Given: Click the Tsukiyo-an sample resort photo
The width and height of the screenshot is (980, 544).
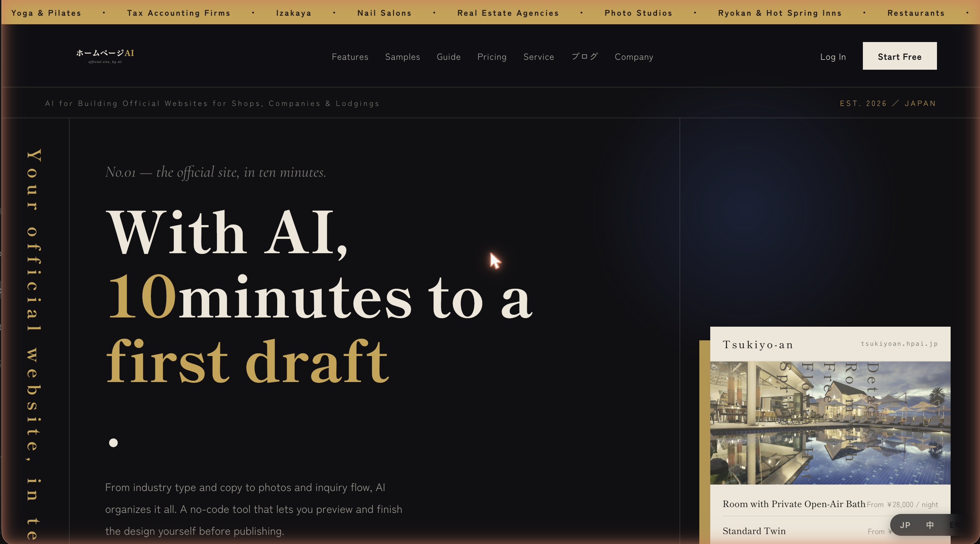Looking at the screenshot, I should (830, 423).
